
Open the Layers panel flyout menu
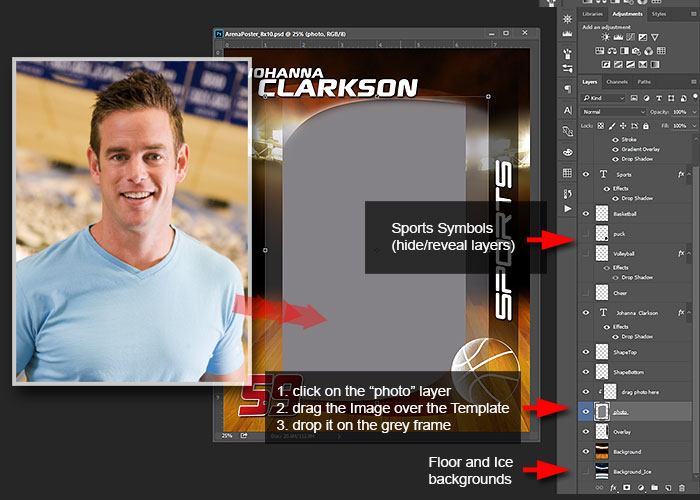point(694,82)
